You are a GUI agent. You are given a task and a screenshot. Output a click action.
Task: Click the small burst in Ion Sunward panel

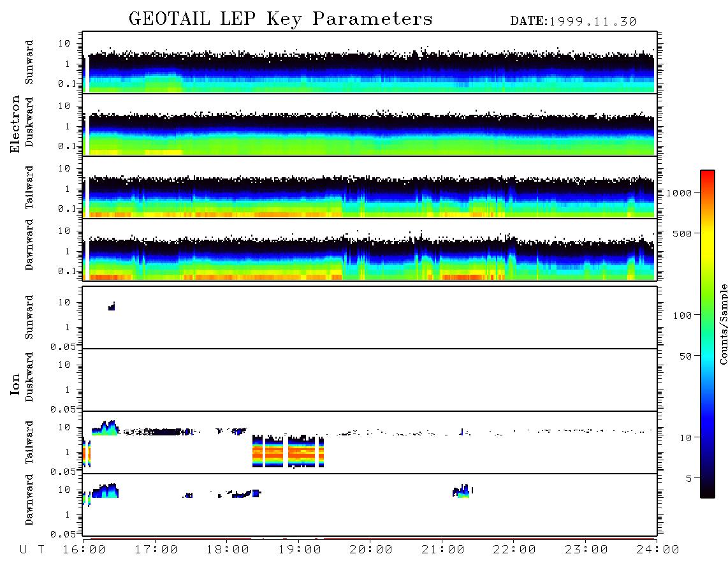112,307
